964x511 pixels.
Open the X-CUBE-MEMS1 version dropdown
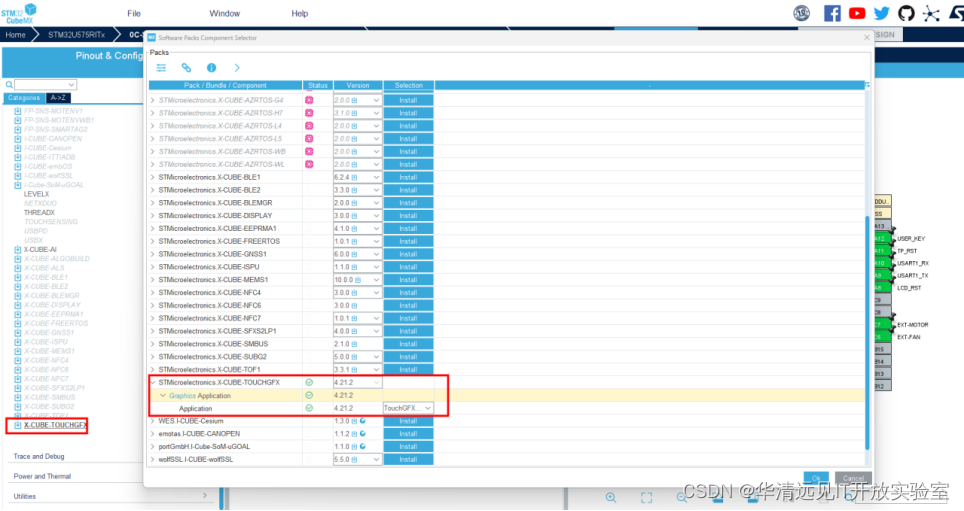click(376, 280)
